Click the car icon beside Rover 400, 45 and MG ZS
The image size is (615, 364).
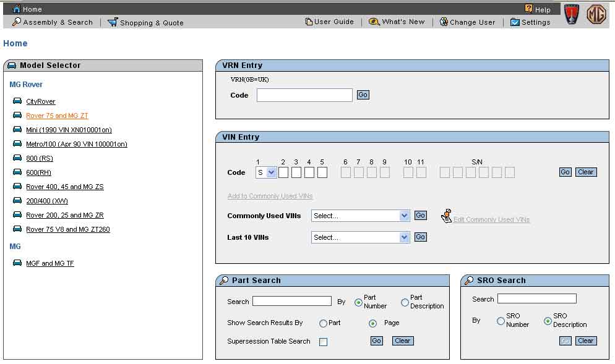(x=17, y=186)
